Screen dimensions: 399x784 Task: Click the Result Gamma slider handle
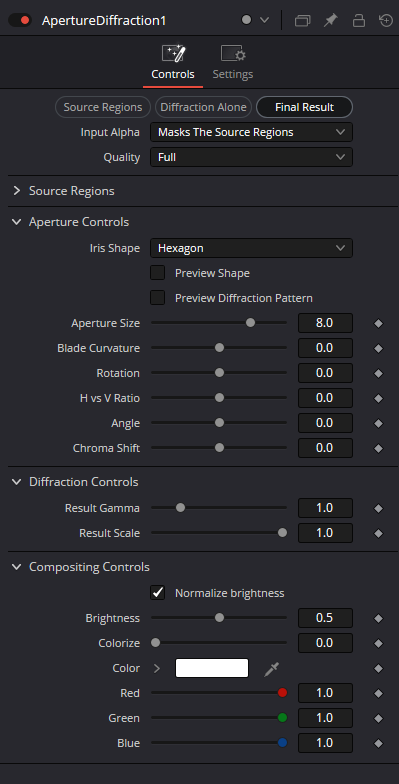click(x=180, y=508)
